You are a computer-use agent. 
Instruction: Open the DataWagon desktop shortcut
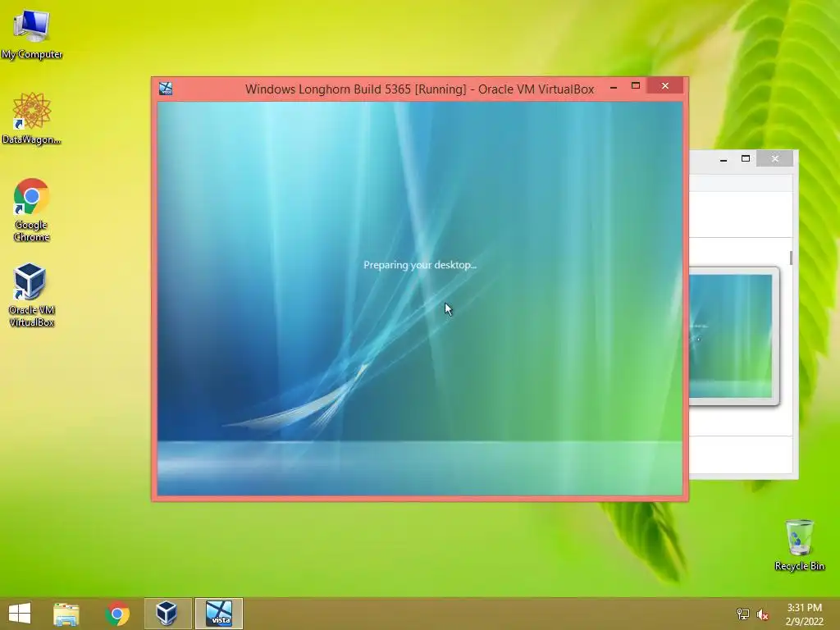coord(32,118)
